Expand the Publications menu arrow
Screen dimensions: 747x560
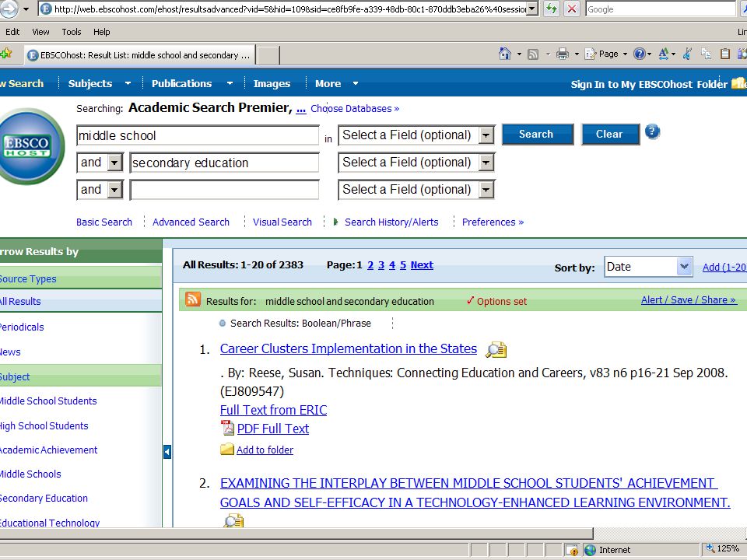(x=230, y=83)
